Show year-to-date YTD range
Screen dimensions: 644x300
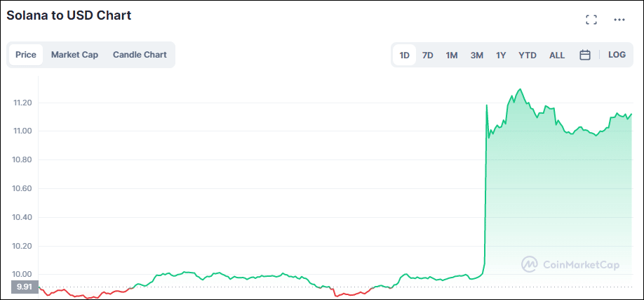(528, 55)
